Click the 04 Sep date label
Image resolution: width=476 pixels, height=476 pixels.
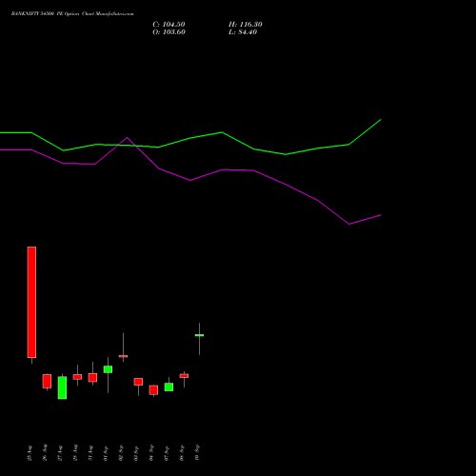(151, 452)
